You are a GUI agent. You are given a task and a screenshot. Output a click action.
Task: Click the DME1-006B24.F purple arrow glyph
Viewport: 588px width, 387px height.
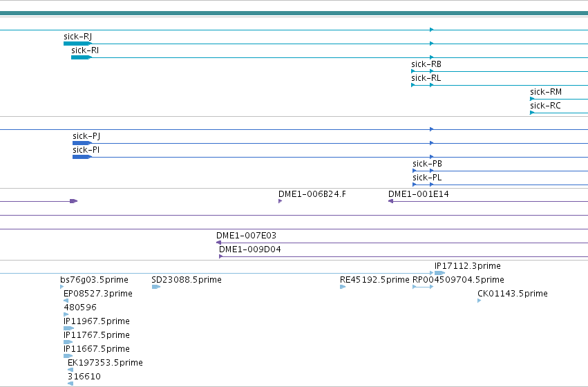click(280, 201)
